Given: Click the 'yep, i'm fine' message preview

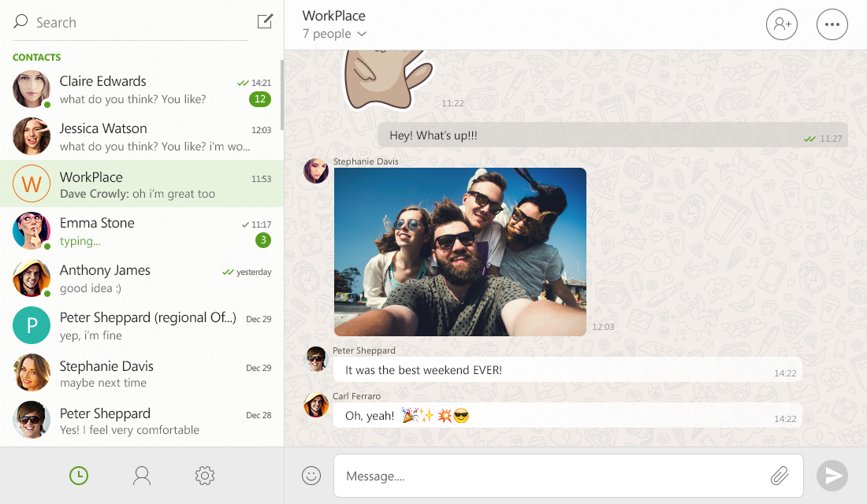Looking at the screenshot, I should point(91,335).
